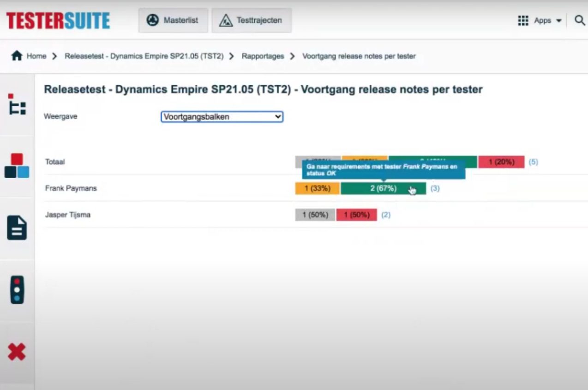Open the Apps grid menu
588x390 pixels.
pyautogui.click(x=540, y=20)
